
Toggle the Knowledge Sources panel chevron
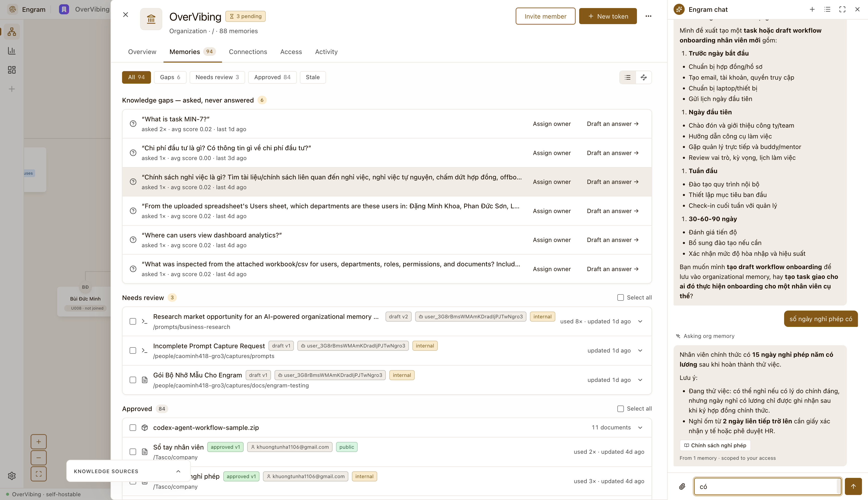178,472
